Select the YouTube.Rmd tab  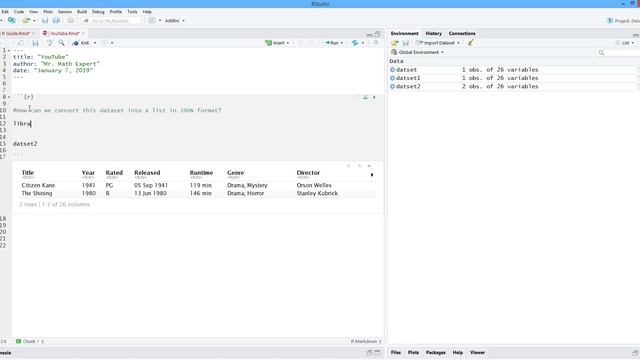tap(64, 33)
